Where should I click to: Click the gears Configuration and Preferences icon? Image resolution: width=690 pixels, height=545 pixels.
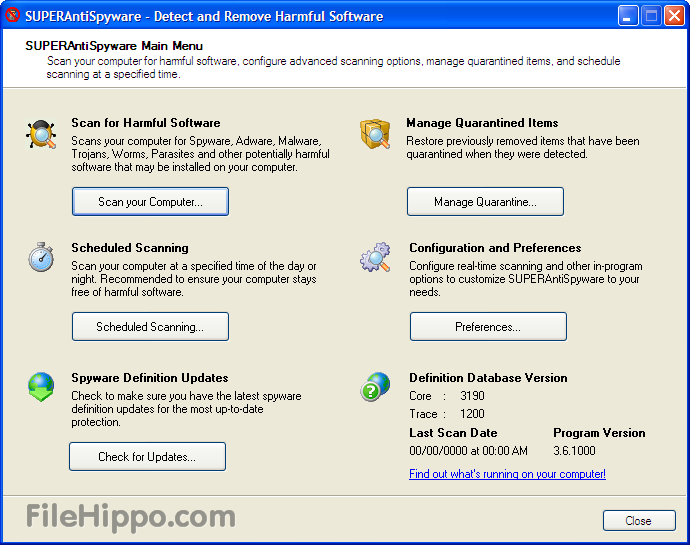coord(375,257)
